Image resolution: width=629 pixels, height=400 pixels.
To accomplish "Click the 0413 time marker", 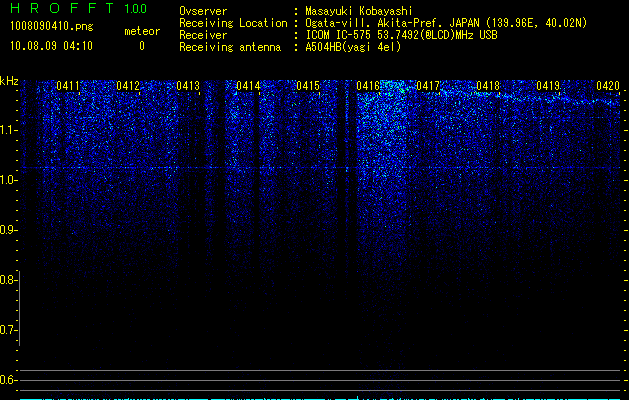I will pos(188,85).
